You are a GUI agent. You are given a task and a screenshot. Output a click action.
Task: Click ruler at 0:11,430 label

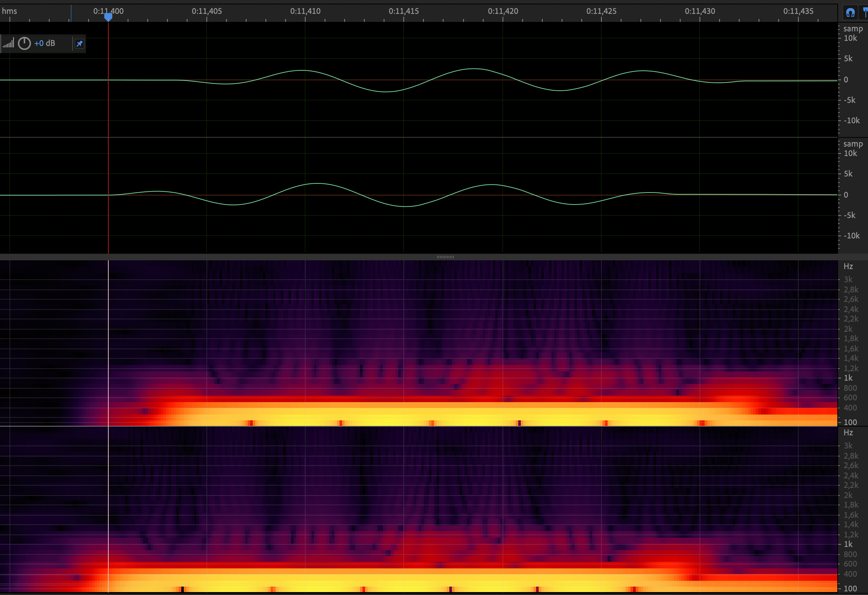tap(700, 11)
